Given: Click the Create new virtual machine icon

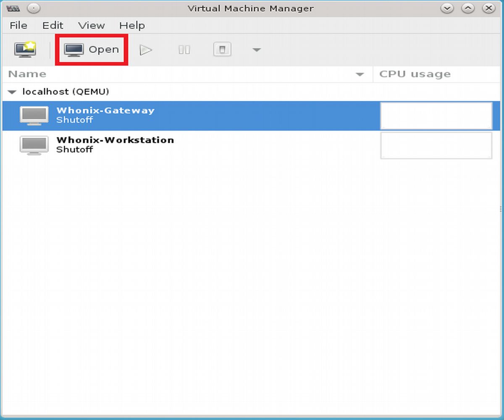Looking at the screenshot, I should [25, 50].
